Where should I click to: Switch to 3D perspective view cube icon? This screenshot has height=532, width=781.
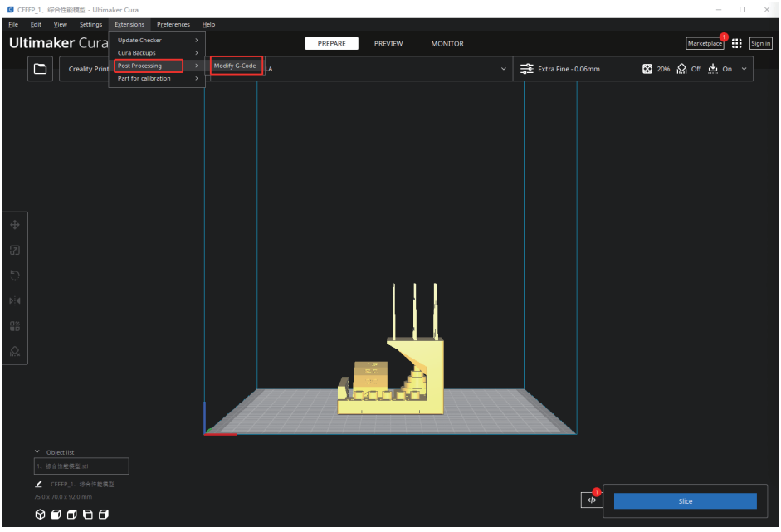pos(40,515)
